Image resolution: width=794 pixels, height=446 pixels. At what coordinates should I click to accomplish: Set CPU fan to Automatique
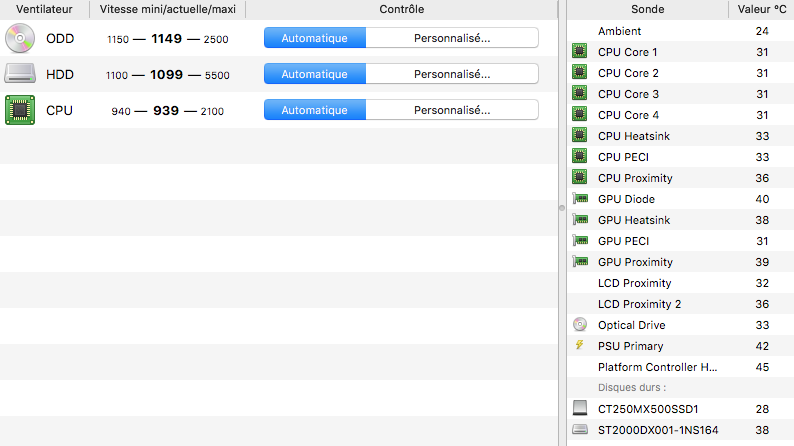(314, 110)
